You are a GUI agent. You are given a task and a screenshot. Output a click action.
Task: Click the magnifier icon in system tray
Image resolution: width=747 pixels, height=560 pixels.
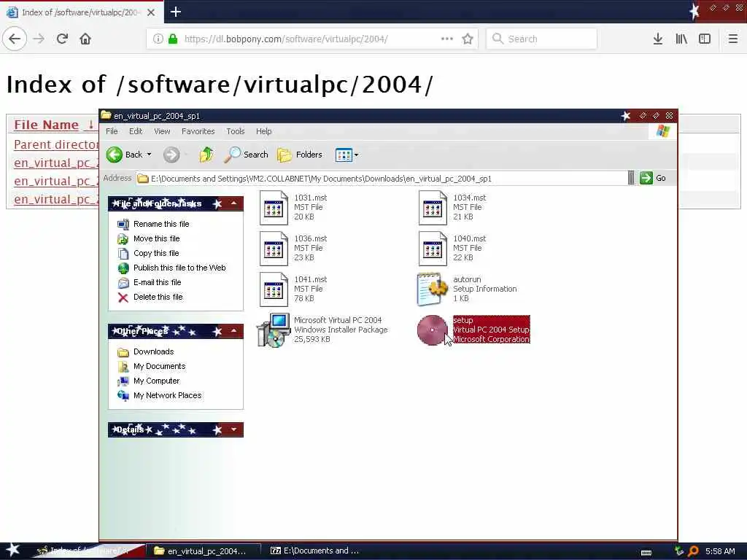(x=693, y=551)
